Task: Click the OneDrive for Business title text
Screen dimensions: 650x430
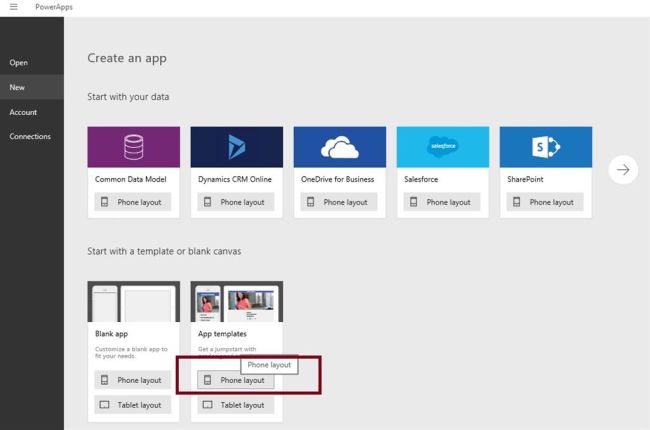Action: pyautogui.click(x=337, y=179)
